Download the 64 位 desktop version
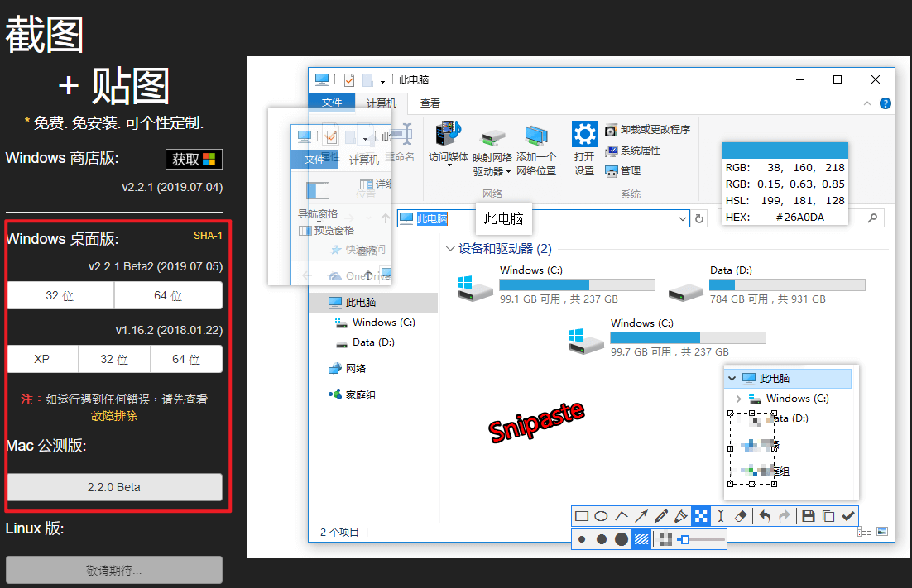 168,295
